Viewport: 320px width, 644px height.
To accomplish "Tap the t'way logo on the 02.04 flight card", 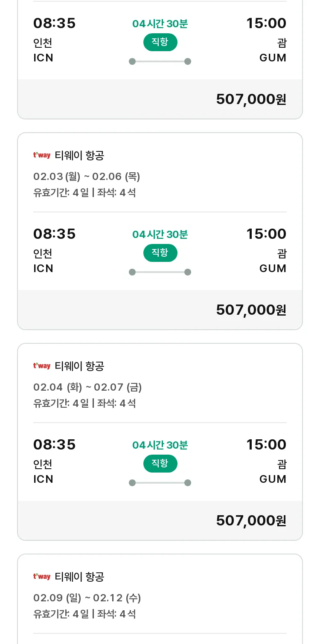I will pyautogui.click(x=42, y=366).
